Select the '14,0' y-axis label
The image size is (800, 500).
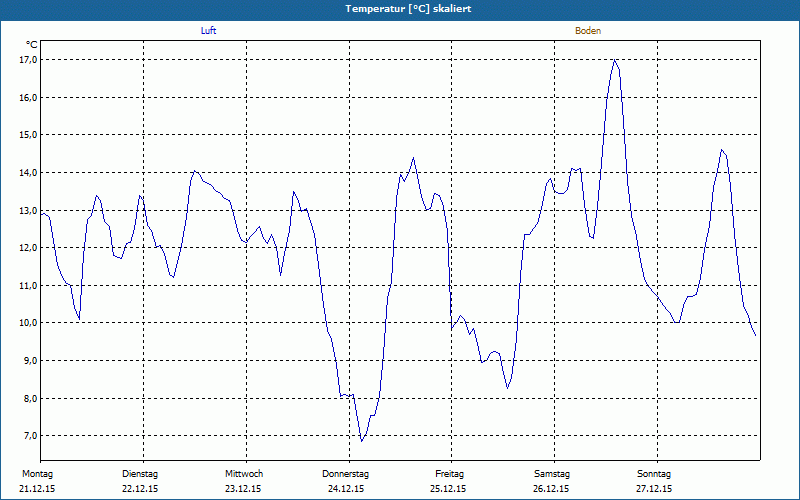[29, 172]
